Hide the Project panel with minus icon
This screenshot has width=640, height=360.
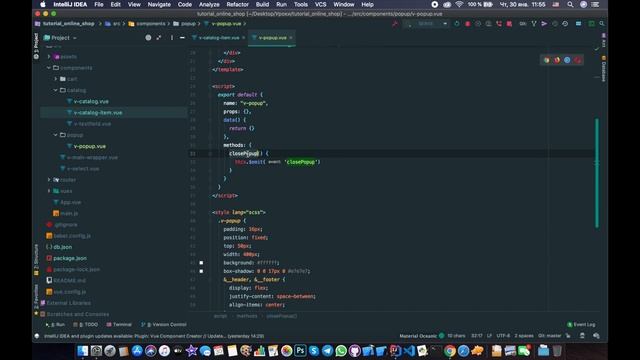pyautogui.click(x=182, y=38)
